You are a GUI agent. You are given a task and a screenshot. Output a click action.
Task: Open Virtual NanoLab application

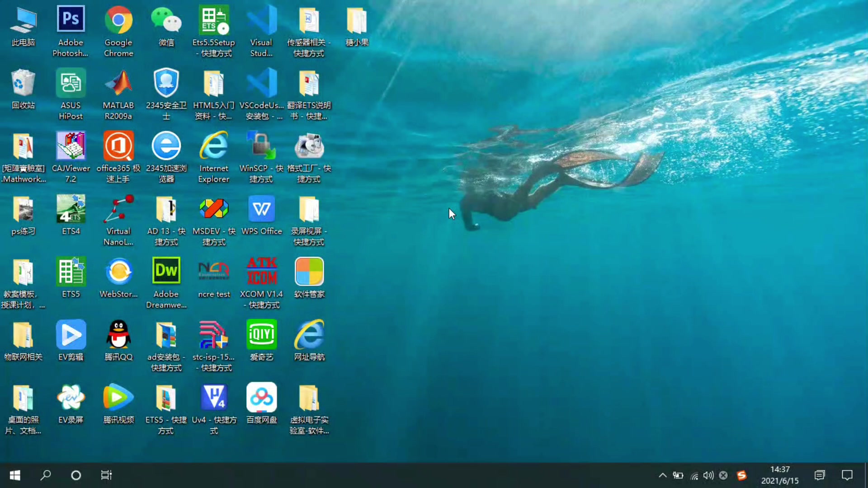click(118, 221)
